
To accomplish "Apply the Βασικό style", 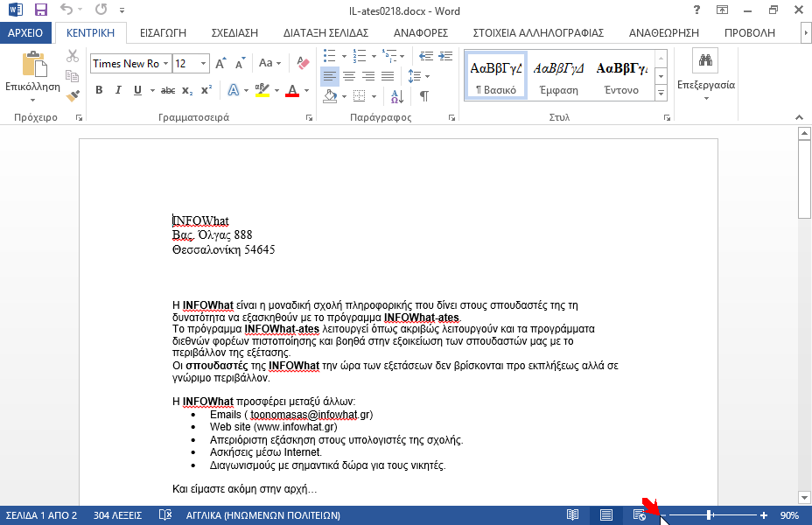I will (496, 75).
